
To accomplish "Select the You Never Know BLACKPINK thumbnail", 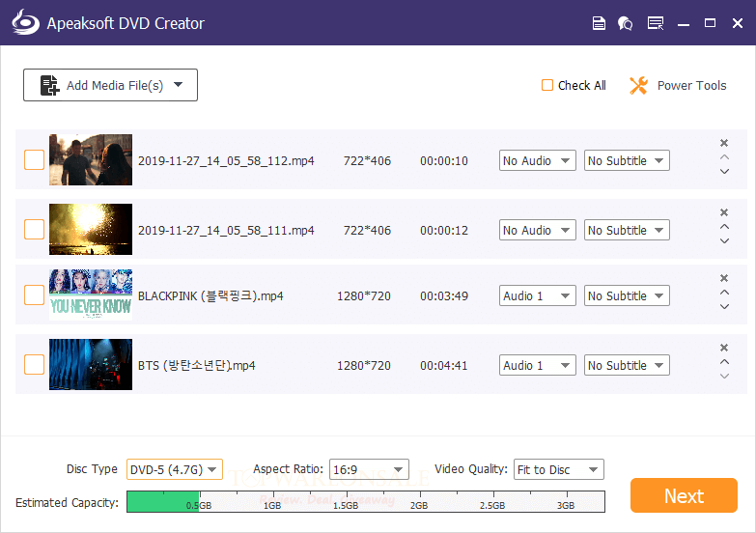I will point(91,295).
